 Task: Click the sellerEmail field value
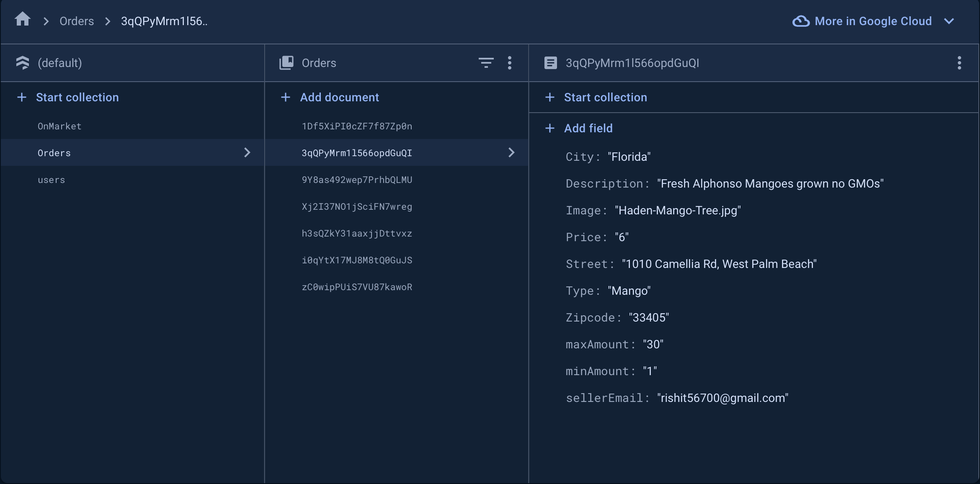[722, 398]
